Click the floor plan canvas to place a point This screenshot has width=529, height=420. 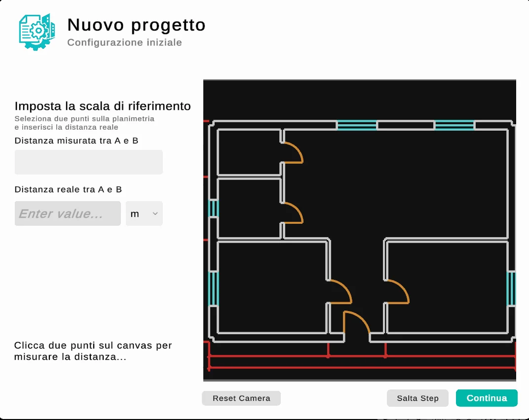click(360, 230)
